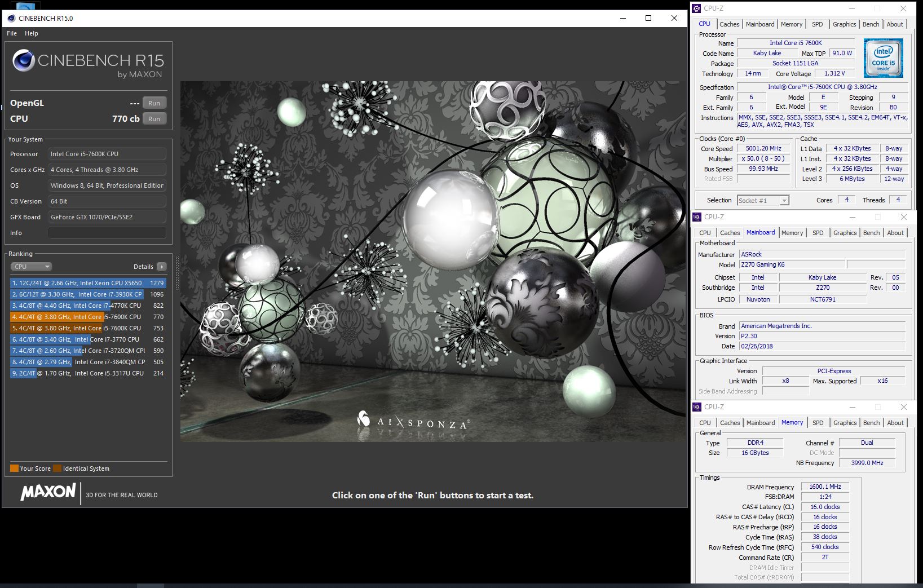
Task: Select i5-7600K ranking row scoring 753
Action: click(88, 328)
